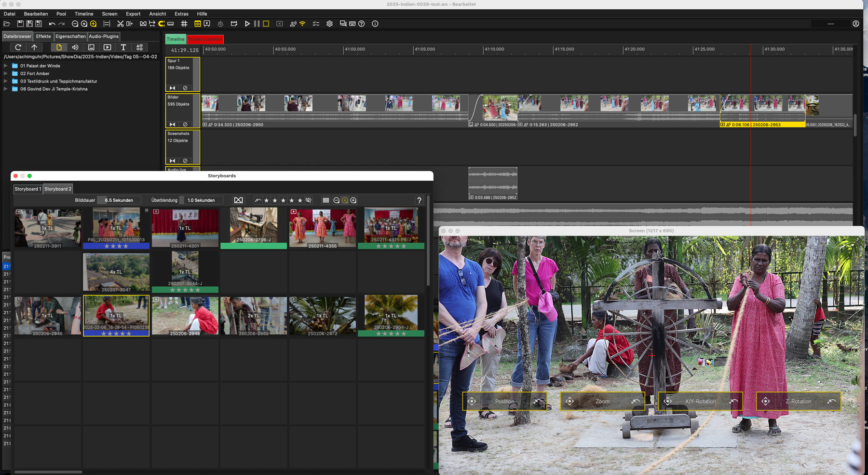Screen dimensions: 868x475
Task: Toggle the image files filter icon
Action: coord(91,47)
